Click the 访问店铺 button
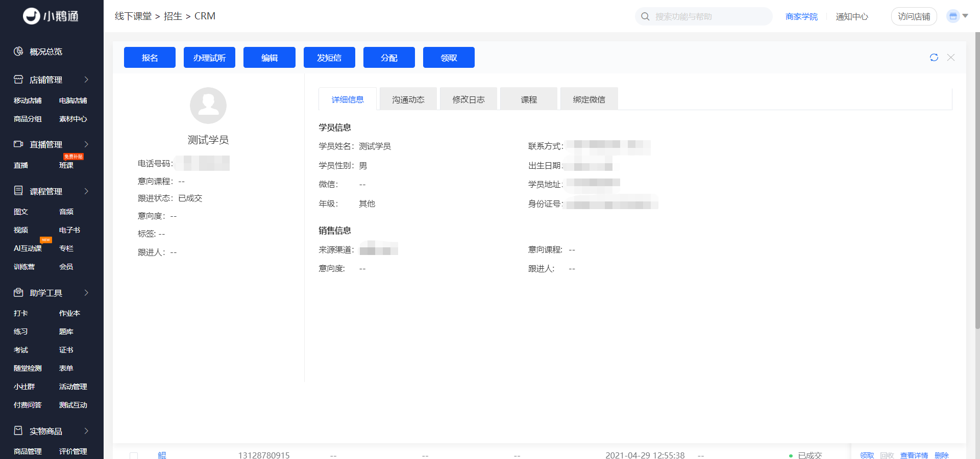980x459 pixels. pyautogui.click(x=914, y=16)
